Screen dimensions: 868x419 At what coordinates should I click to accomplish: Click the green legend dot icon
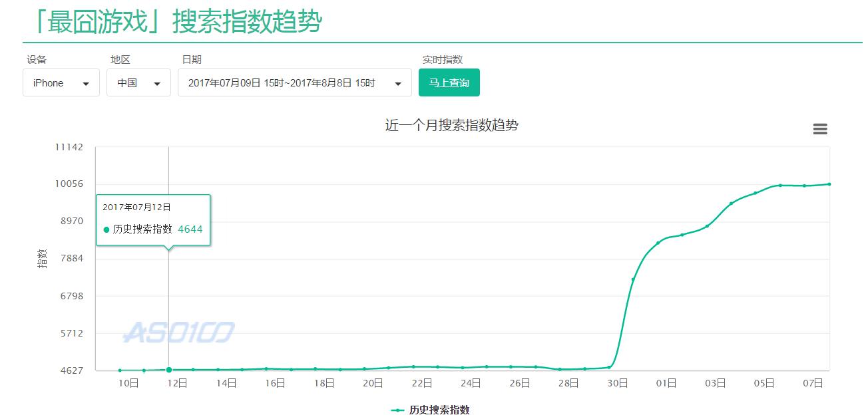point(397,410)
